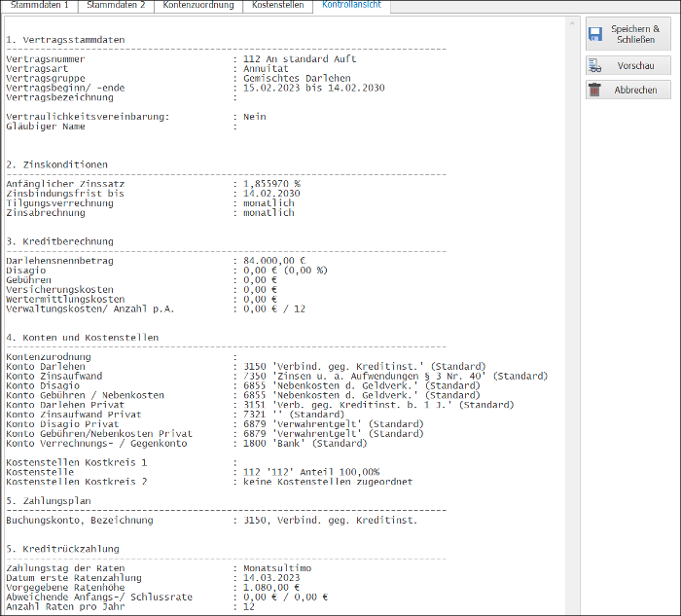Click 'Nein' next to Vertraulichkeitsvereinbarung

tap(255, 117)
